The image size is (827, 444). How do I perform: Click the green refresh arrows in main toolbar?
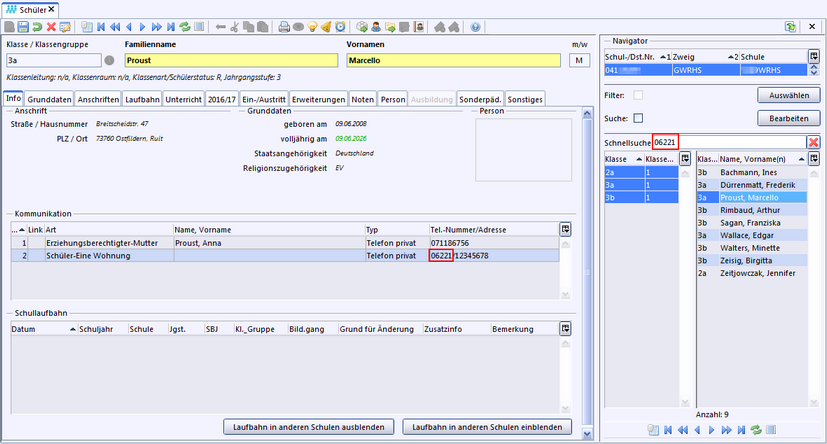pos(183,27)
